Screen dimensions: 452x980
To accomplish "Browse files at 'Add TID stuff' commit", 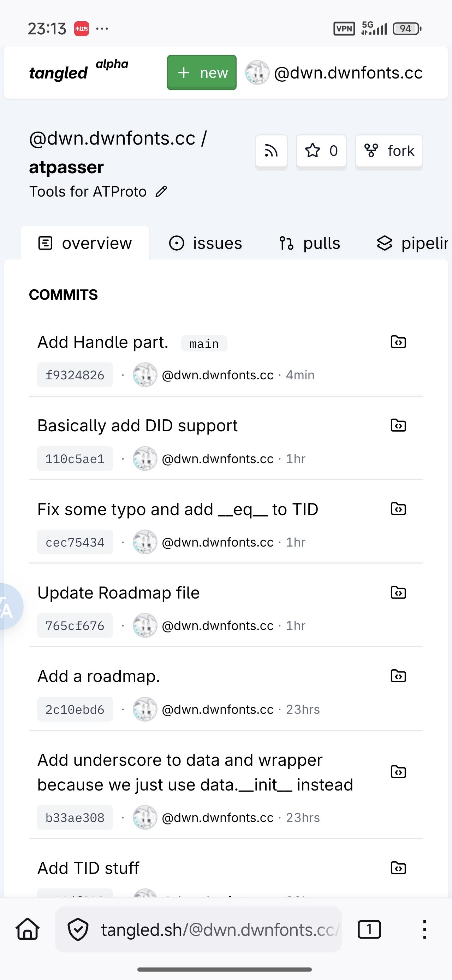I will (398, 868).
